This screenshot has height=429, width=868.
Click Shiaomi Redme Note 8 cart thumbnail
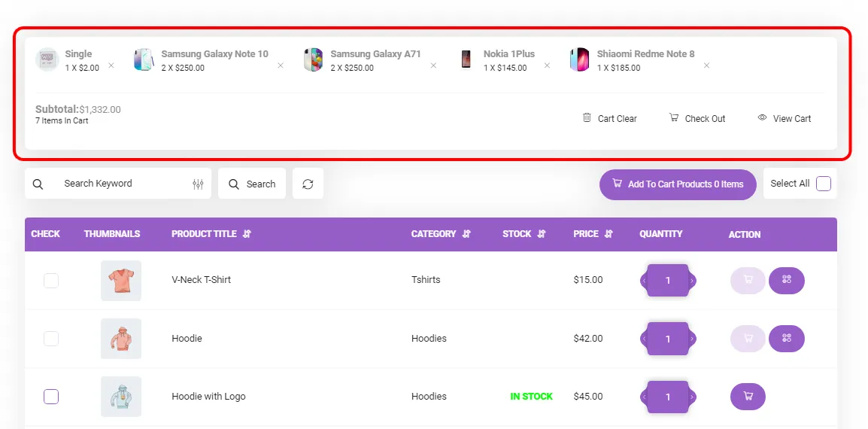coord(580,59)
